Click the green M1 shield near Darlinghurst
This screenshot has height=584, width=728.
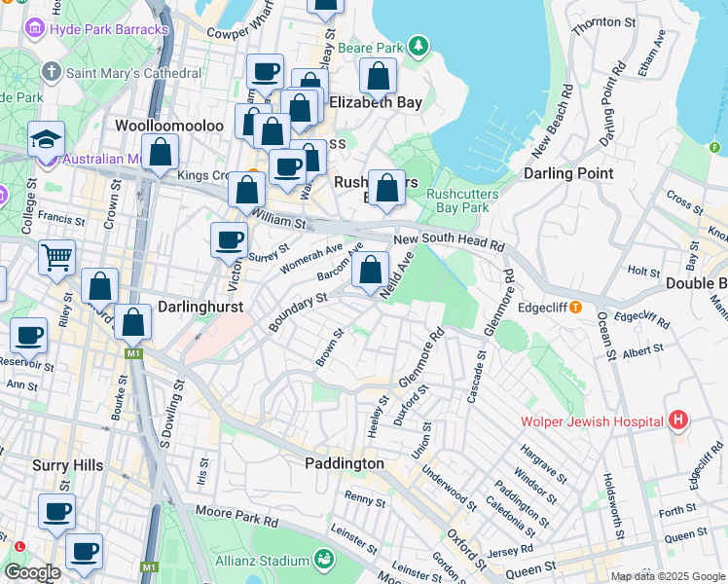click(x=133, y=354)
